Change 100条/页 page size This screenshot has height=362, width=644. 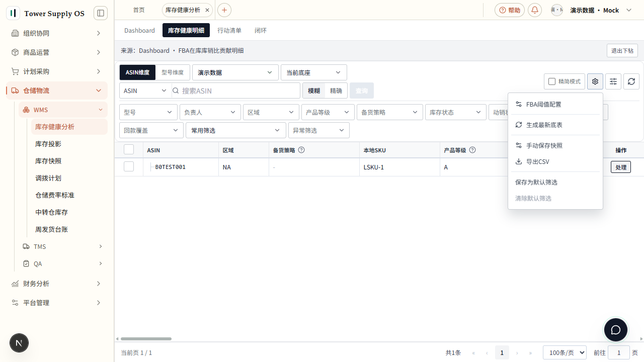[x=565, y=352]
